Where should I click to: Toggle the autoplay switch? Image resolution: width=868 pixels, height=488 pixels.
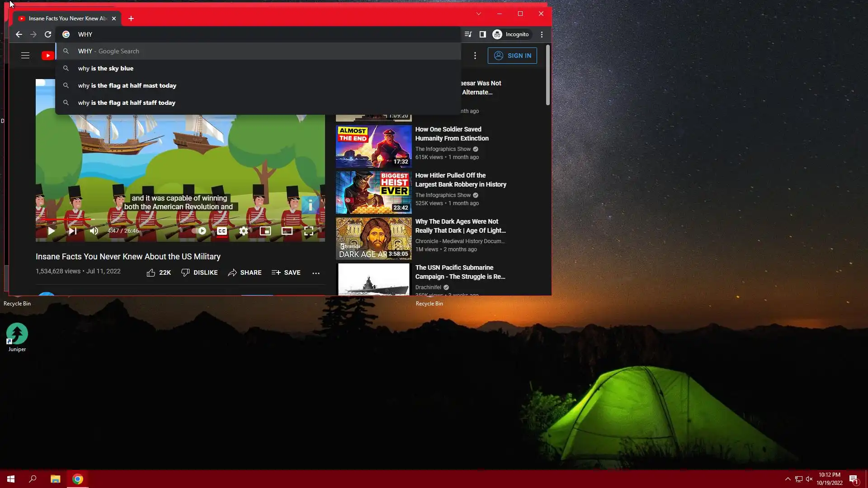pos(200,231)
